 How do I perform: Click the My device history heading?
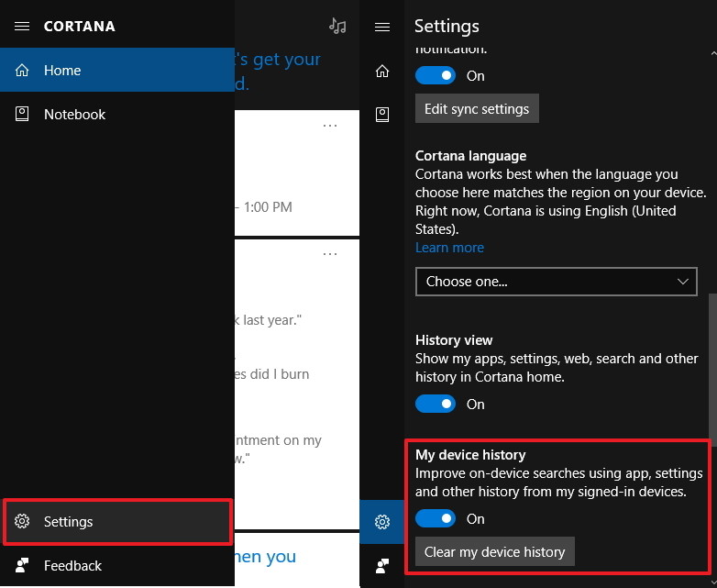click(470, 455)
